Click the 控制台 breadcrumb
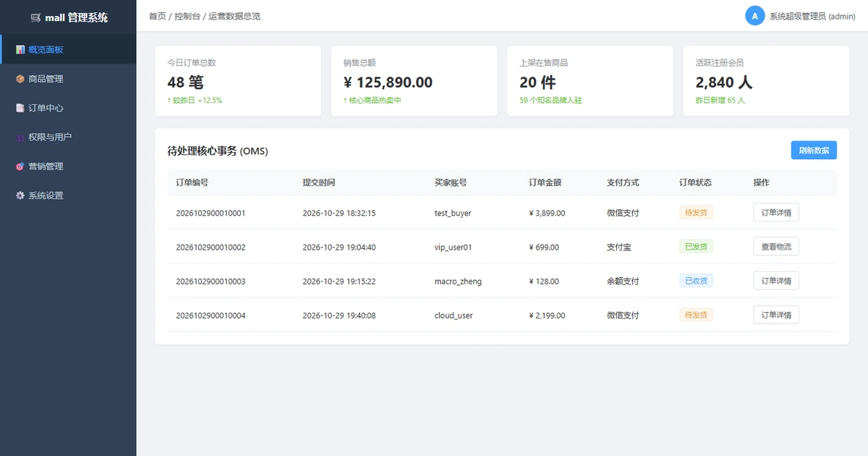868x456 pixels. click(187, 16)
